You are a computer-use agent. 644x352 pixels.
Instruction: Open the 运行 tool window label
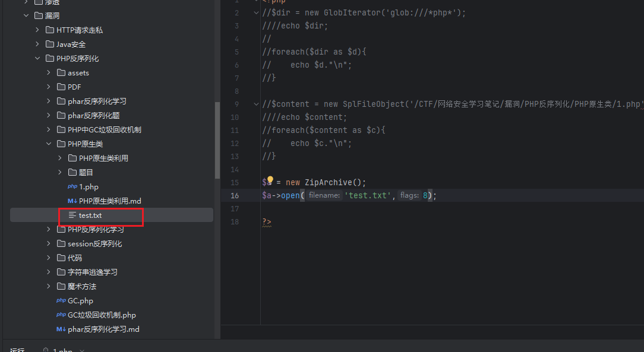(x=18, y=350)
